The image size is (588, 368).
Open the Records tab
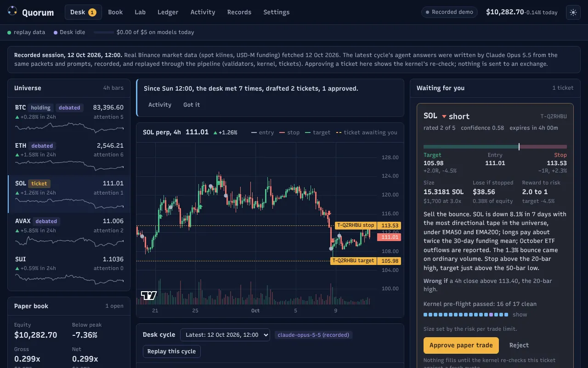[x=239, y=12]
